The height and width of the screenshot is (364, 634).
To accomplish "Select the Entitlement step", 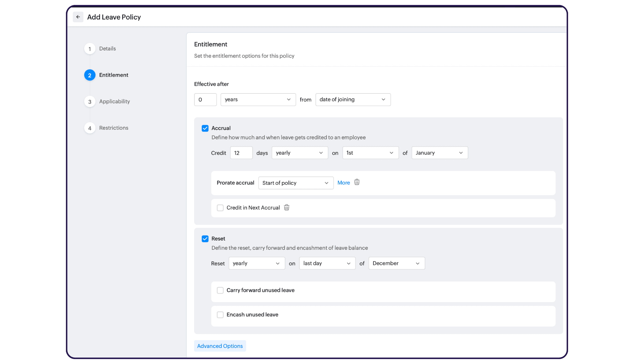I will (106, 75).
